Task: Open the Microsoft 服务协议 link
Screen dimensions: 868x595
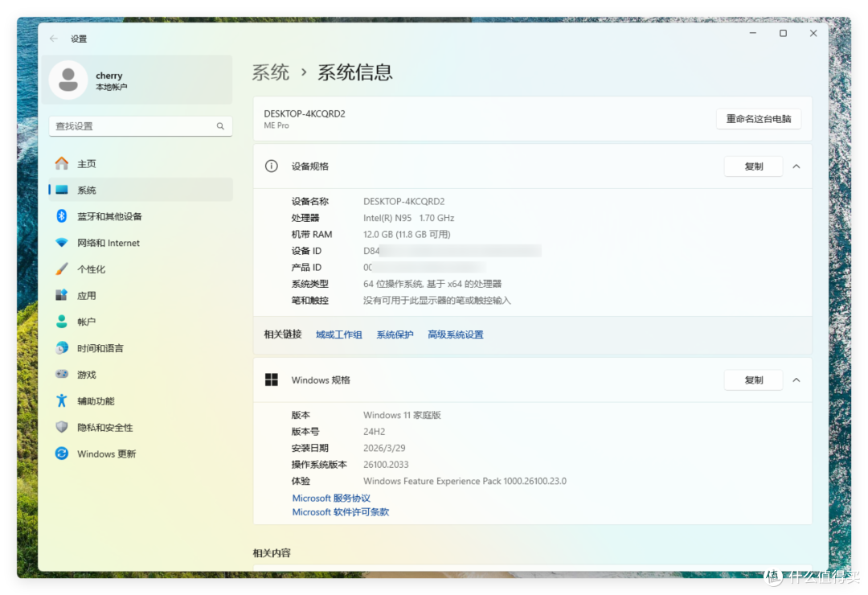Action: pyautogui.click(x=331, y=498)
